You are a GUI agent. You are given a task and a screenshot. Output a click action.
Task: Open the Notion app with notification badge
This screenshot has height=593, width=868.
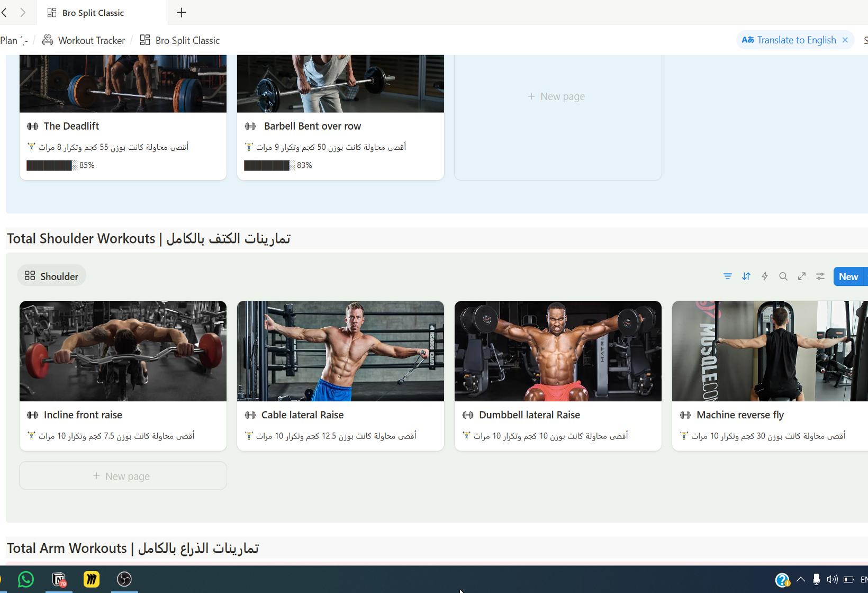pyautogui.click(x=58, y=579)
